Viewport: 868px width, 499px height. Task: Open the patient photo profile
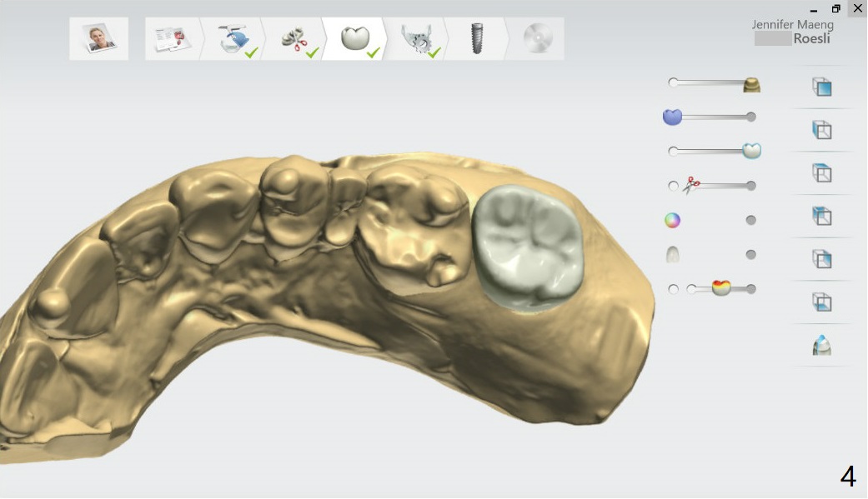tap(99, 38)
